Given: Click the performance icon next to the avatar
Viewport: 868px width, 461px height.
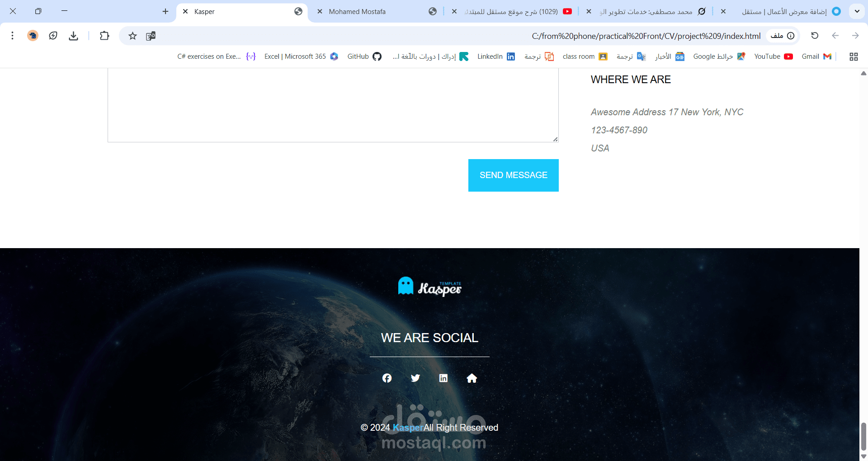Looking at the screenshot, I should click(x=53, y=36).
